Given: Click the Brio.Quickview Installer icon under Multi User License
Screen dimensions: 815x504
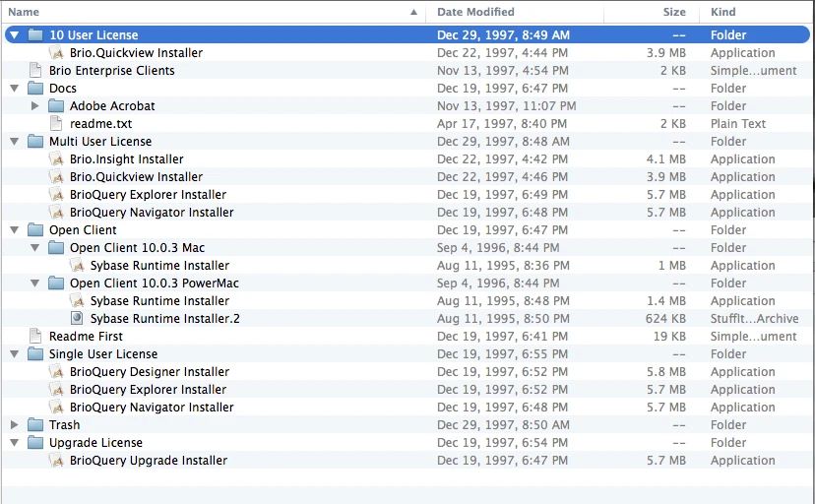Looking at the screenshot, I should pos(56,176).
